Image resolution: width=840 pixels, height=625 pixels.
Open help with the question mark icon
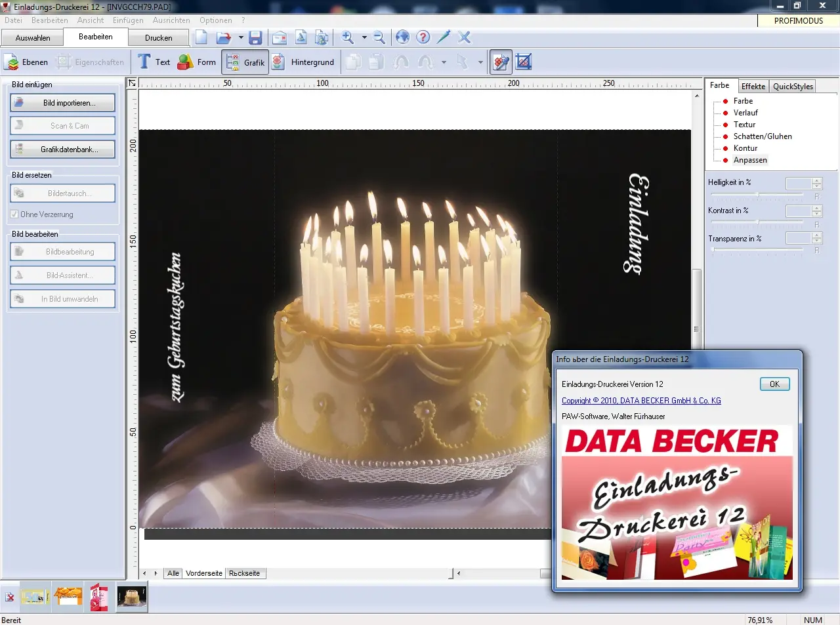click(x=423, y=37)
